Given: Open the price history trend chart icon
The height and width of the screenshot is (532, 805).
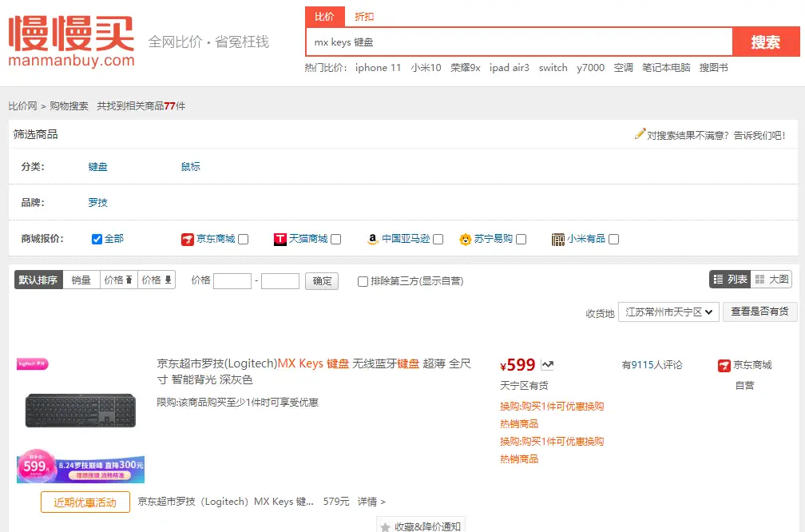Looking at the screenshot, I should tap(547, 365).
